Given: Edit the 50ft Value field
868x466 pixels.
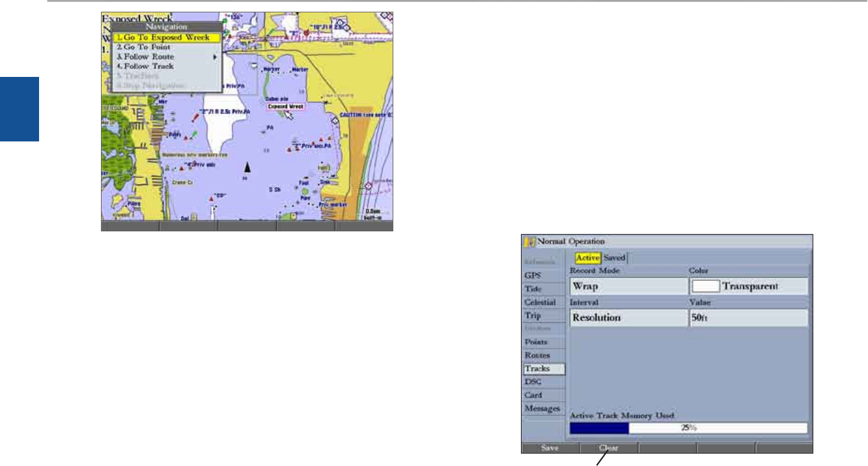Looking at the screenshot, I should click(748, 317).
